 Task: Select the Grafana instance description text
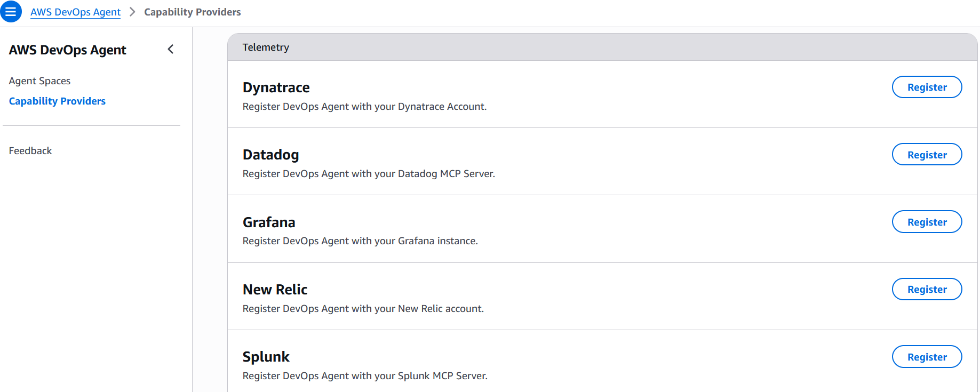360,241
